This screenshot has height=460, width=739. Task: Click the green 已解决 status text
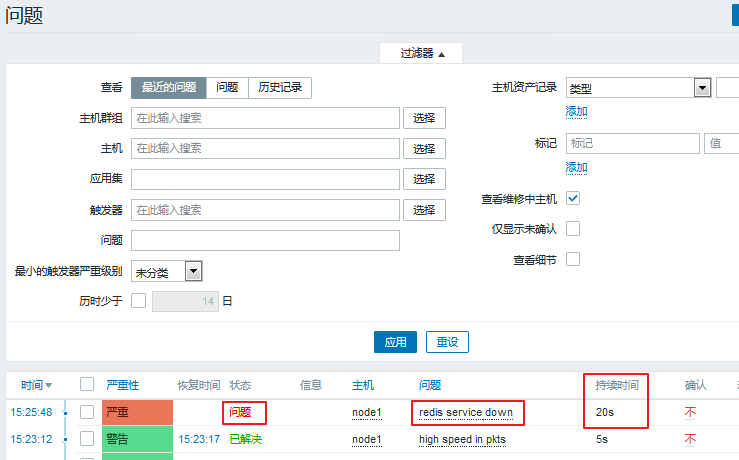coord(246,440)
